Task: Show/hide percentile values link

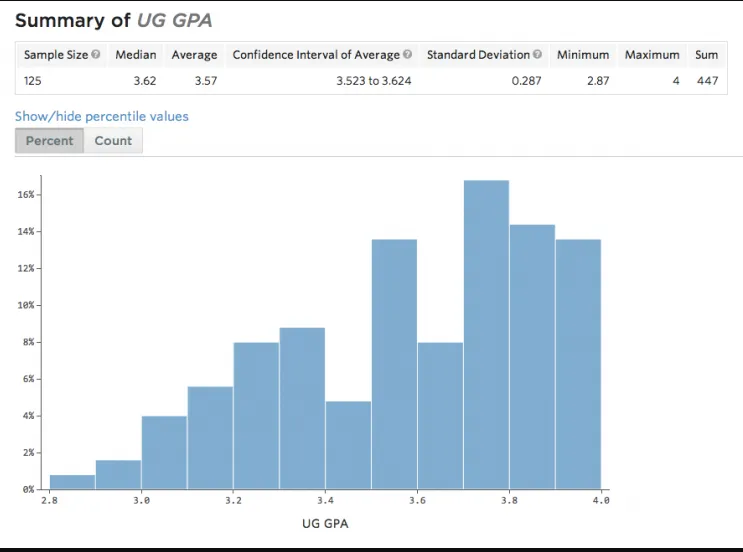Action: [101, 117]
